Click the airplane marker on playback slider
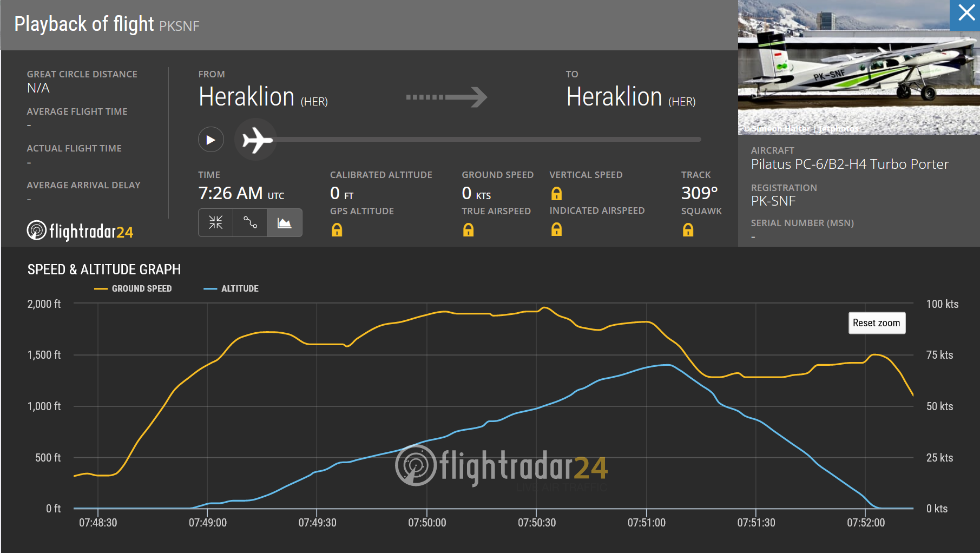Viewport: 980px width, 553px height. coord(256,140)
